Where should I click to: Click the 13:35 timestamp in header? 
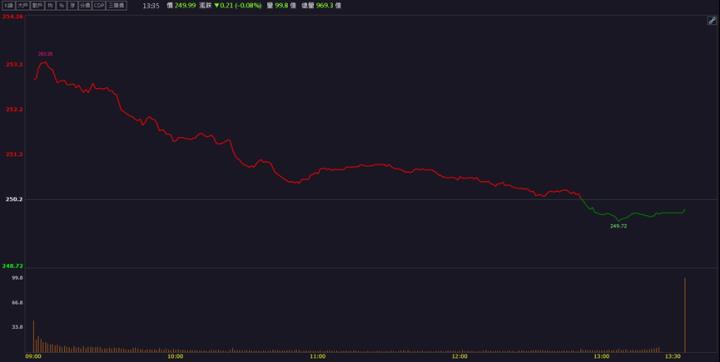pyautogui.click(x=151, y=6)
